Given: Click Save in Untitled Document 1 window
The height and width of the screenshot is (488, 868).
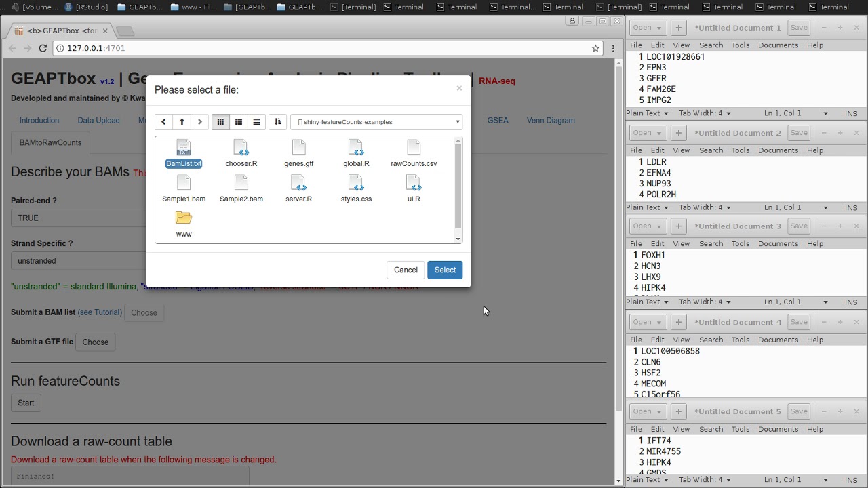Looking at the screenshot, I should (x=799, y=28).
